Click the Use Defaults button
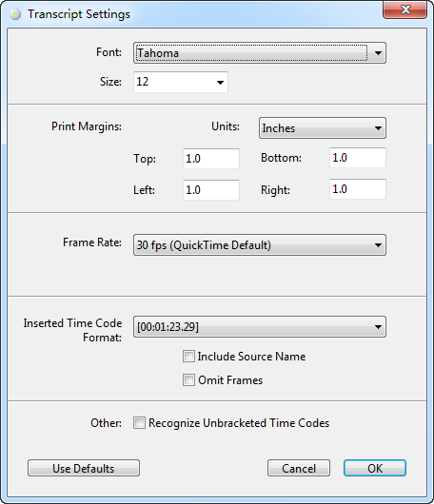This screenshot has height=504, width=434. click(84, 468)
